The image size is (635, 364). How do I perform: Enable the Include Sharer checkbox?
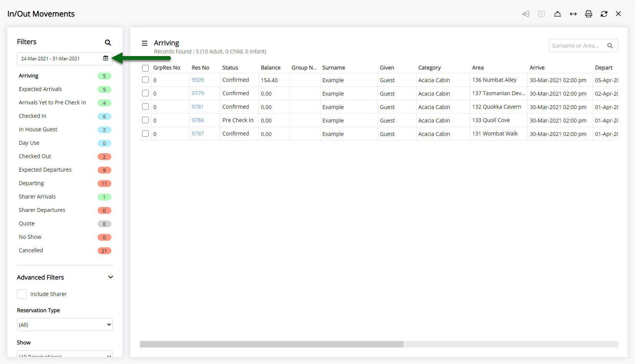22,294
